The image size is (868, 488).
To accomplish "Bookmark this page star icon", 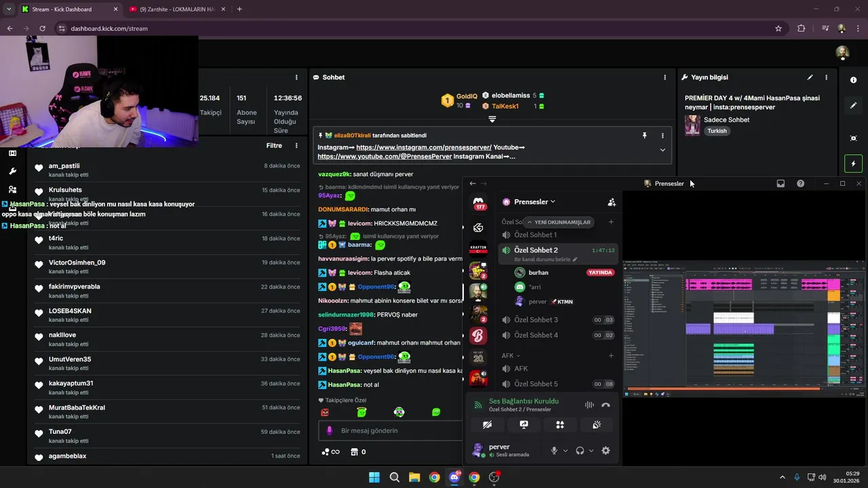I will click(x=778, y=28).
